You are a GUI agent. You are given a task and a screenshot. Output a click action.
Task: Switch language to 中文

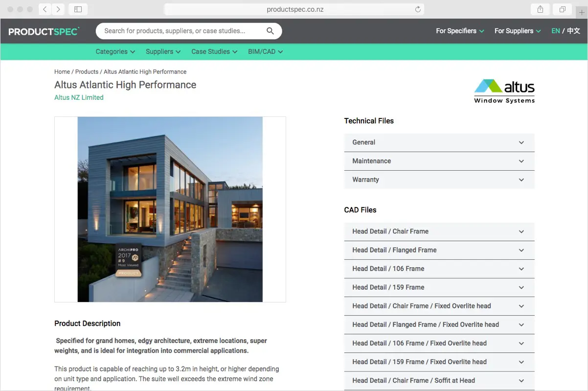573,31
